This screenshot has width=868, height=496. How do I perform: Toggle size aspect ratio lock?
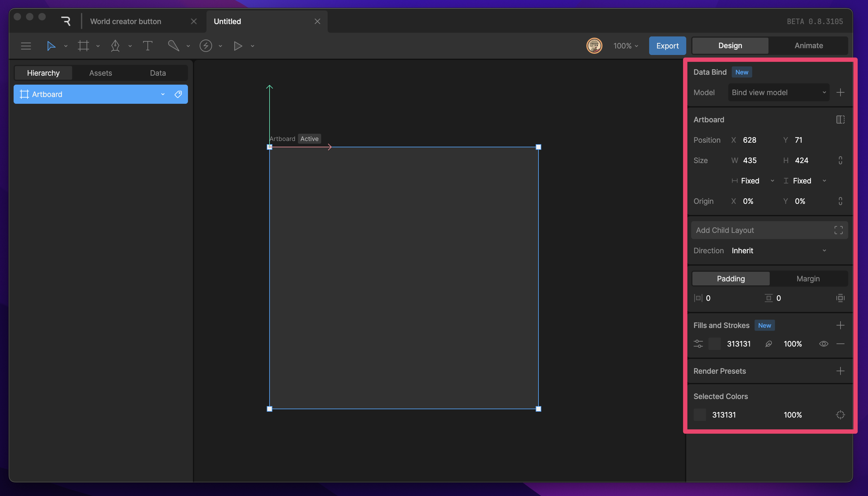(x=840, y=161)
